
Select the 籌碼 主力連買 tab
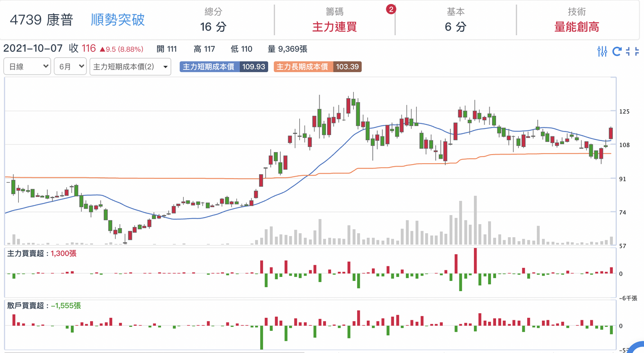click(x=335, y=20)
